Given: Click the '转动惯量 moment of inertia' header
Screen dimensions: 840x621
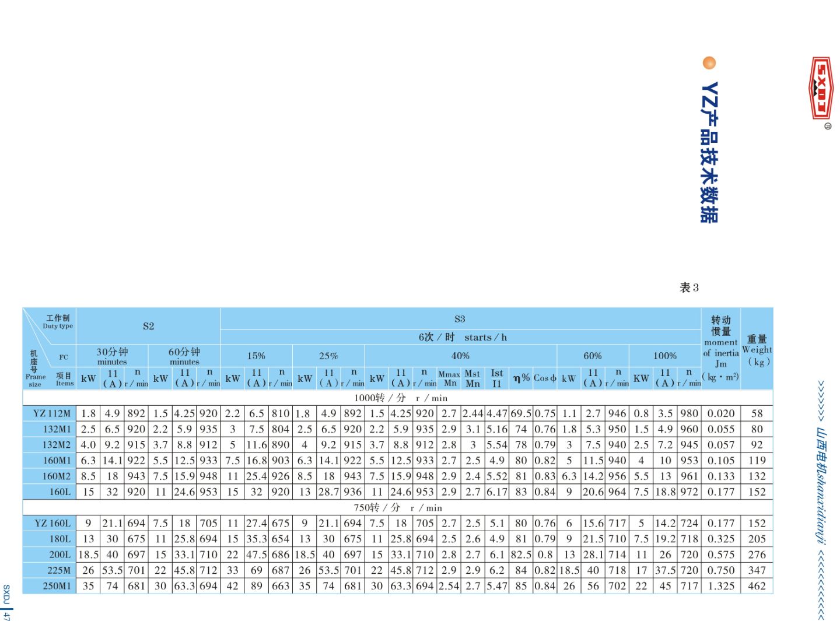Looking at the screenshot, I should 721,348.
